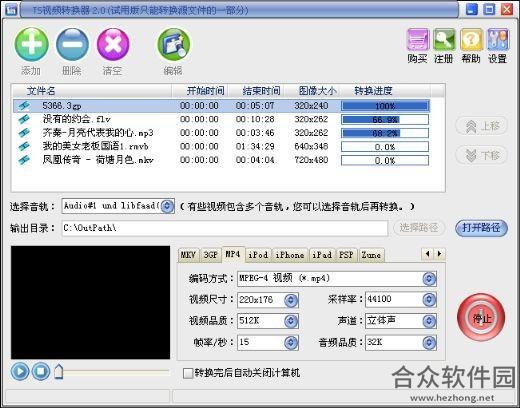Screen dimensions: 520x408
Task: Select the MP4 format tab
Action: coord(233,254)
